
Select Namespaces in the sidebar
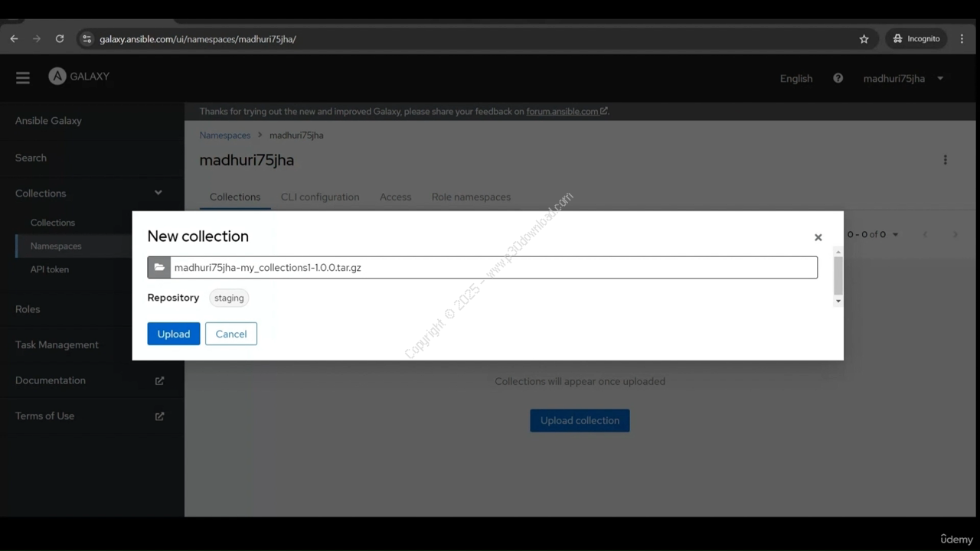coord(56,246)
